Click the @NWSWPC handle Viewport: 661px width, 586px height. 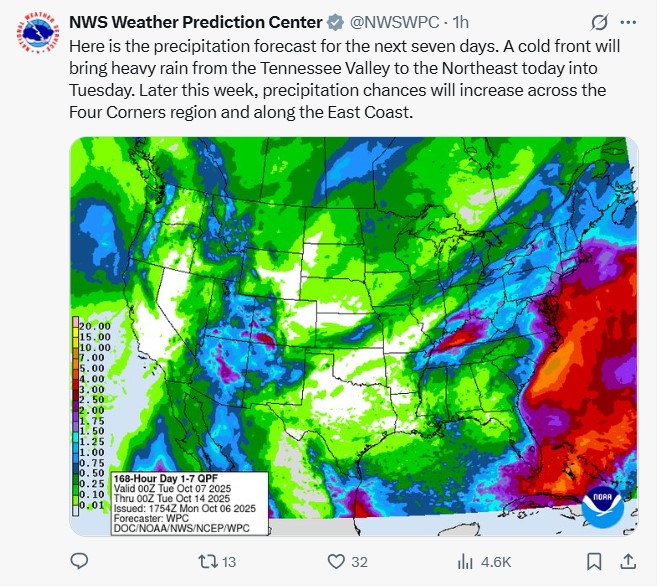[391, 22]
